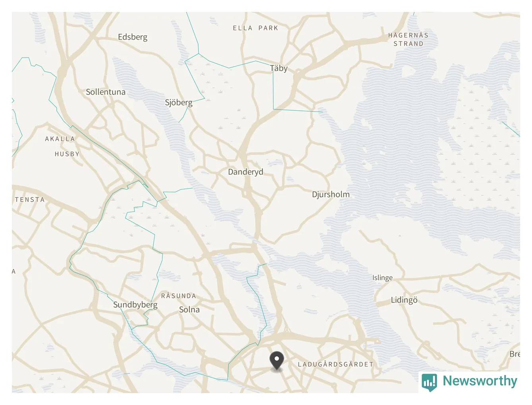Select the Akalla district label
The height and width of the screenshot is (405, 532).
[60, 139]
